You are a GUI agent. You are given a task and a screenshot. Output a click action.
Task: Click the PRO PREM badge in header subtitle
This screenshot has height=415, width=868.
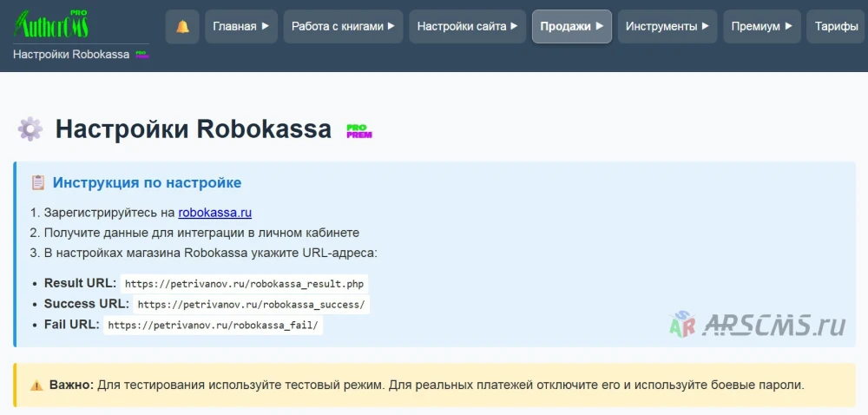(x=142, y=54)
